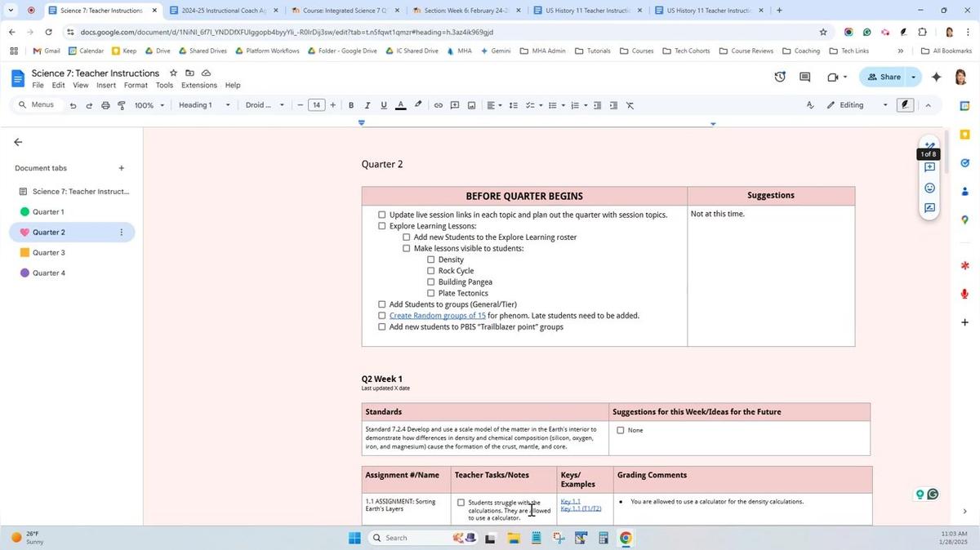The width and height of the screenshot is (980, 550).
Task: Insert a link using the toolbar icon
Action: point(438,104)
